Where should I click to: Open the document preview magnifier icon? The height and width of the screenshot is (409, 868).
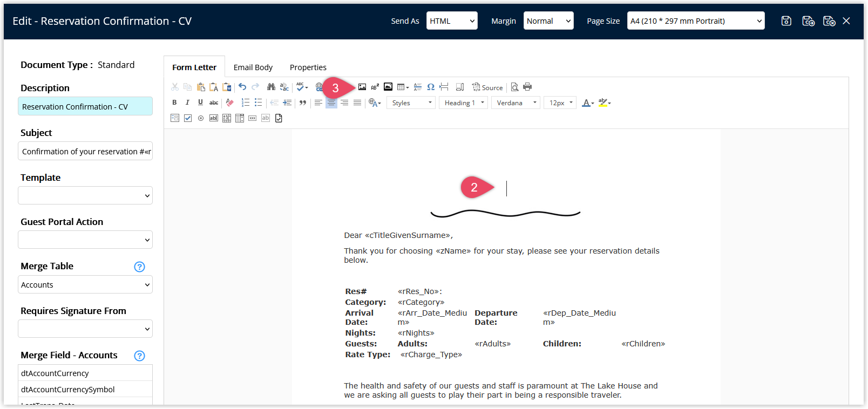[x=514, y=87]
